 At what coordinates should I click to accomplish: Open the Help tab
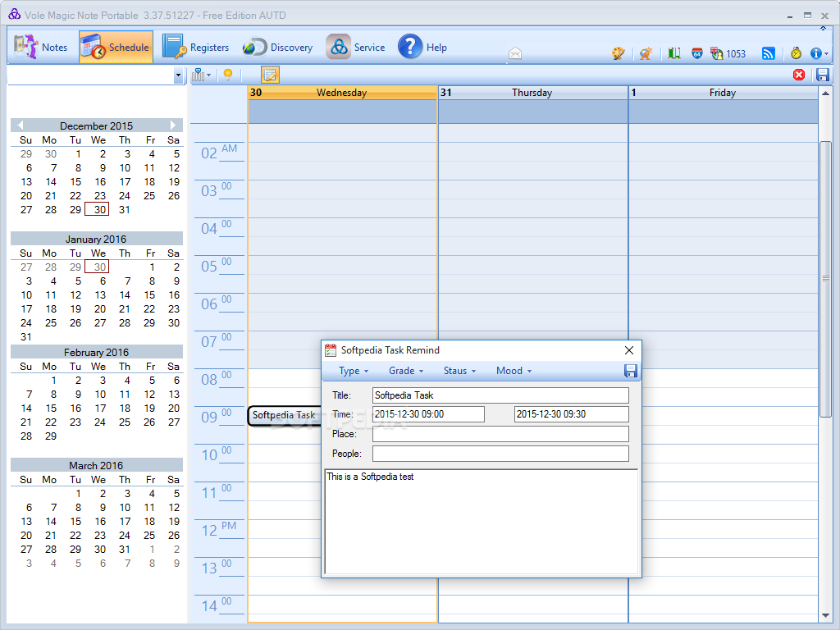(422, 47)
